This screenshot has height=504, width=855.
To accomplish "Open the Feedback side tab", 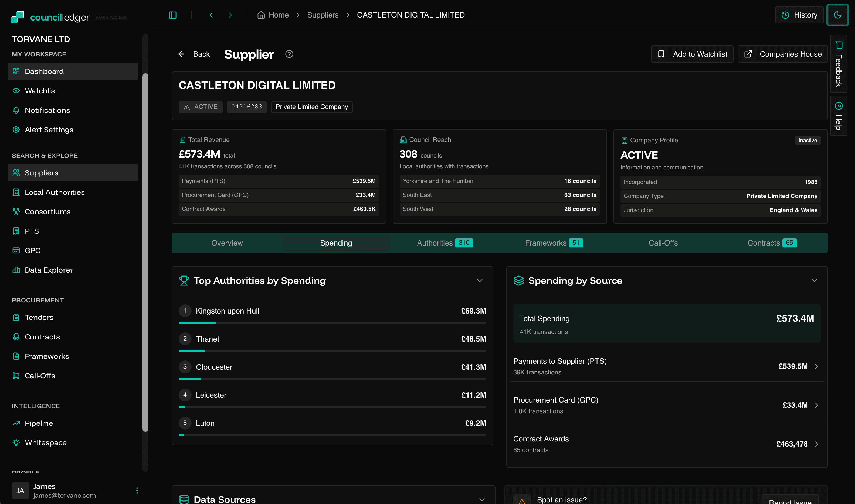I will tap(838, 64).
